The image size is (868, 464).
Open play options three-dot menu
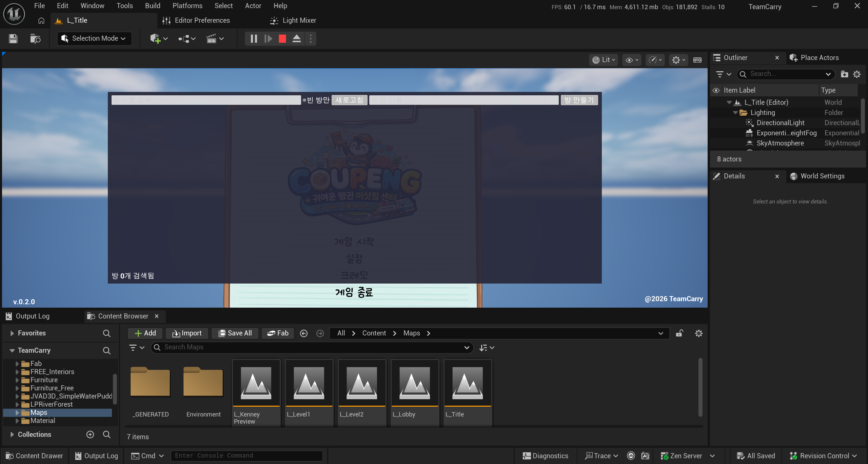(x=311, y=39)
